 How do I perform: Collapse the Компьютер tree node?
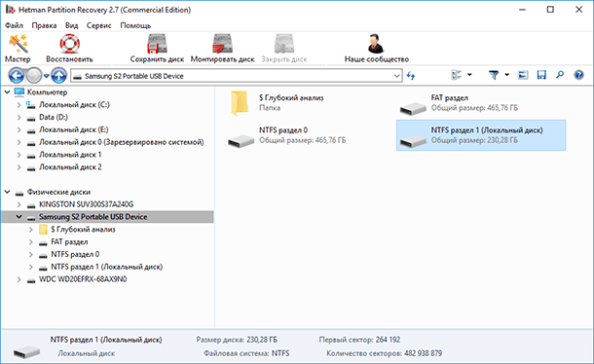tap(7, 92)
